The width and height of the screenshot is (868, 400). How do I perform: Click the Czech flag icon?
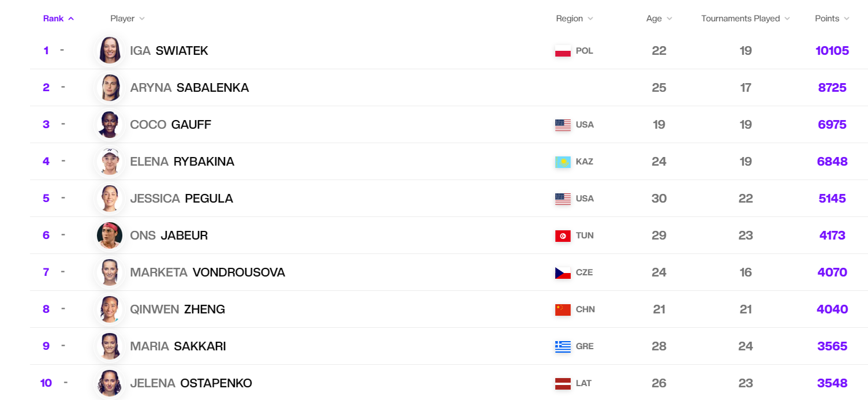(x=563, y=272)
